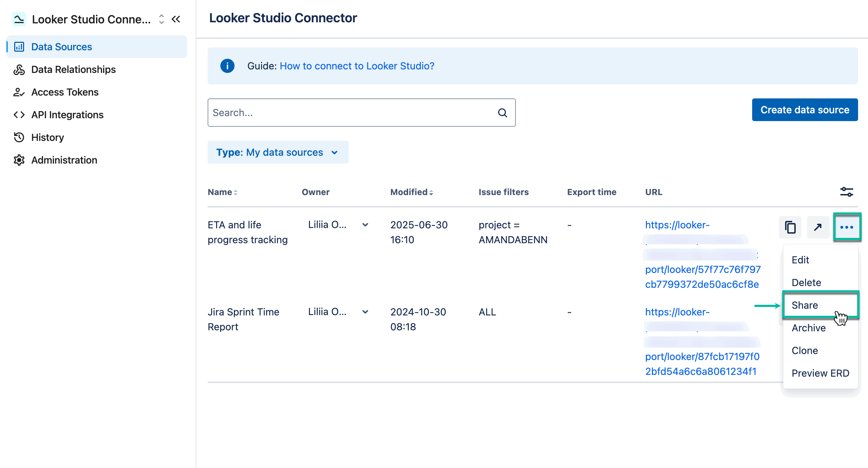This screenshot has height=468, width=868.
Task: Expand owner dropdown for ETA tracking row
Action: 365,224
